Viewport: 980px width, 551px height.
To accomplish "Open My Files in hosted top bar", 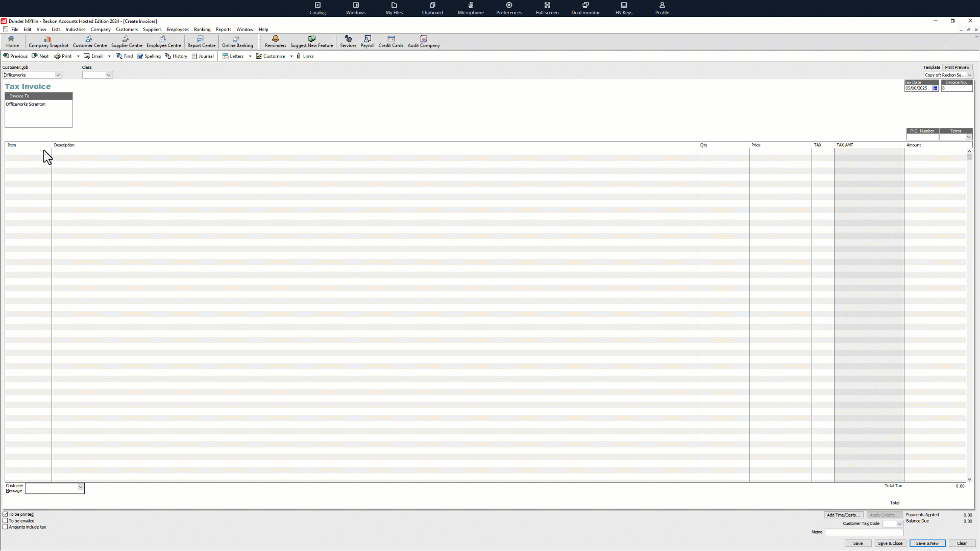I will (x=394, y=8).
